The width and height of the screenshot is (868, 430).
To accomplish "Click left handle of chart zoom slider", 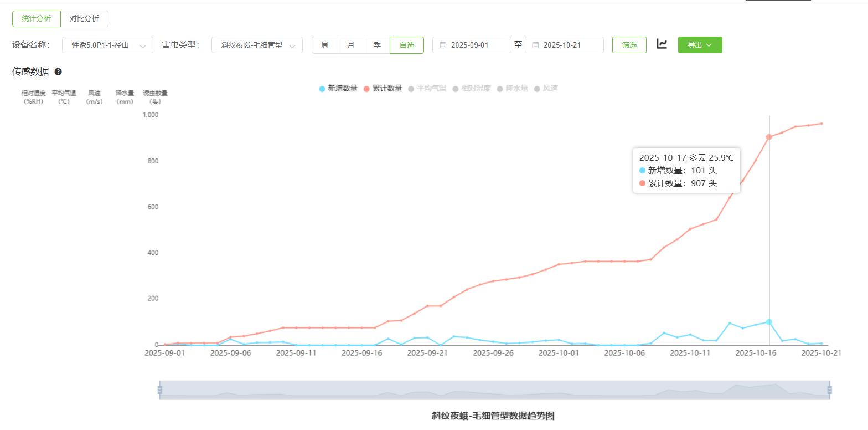I will (x=159, y=390).
